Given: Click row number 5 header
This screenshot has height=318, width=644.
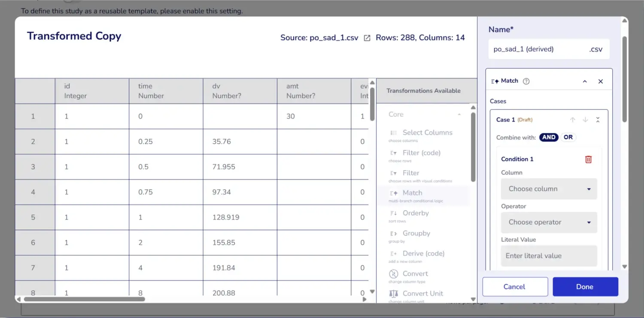Looking at the screenshot, I should tap(35, 217).
